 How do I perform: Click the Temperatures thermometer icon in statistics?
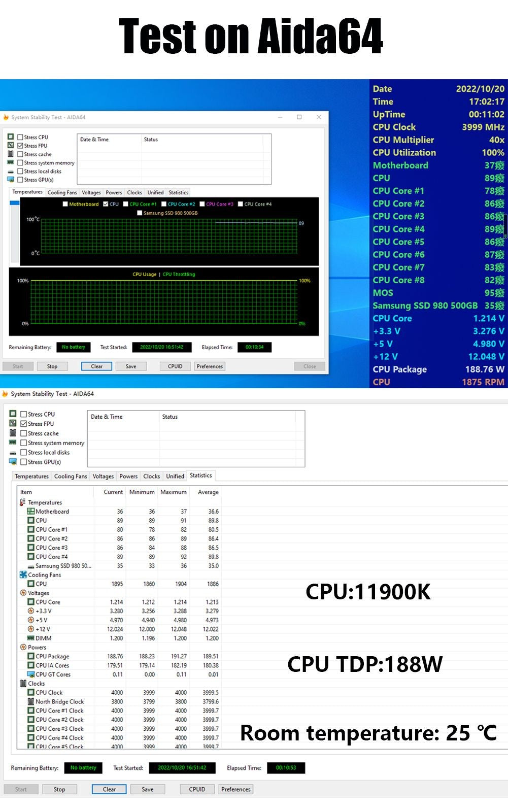coord(23,502)
